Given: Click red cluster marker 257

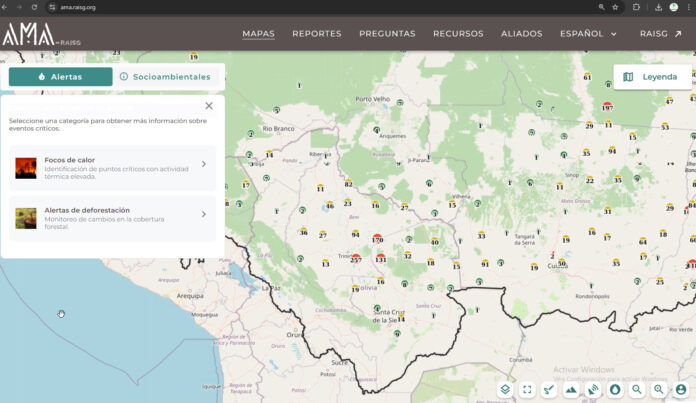Looking at the screenshot, I should point(356,259).
